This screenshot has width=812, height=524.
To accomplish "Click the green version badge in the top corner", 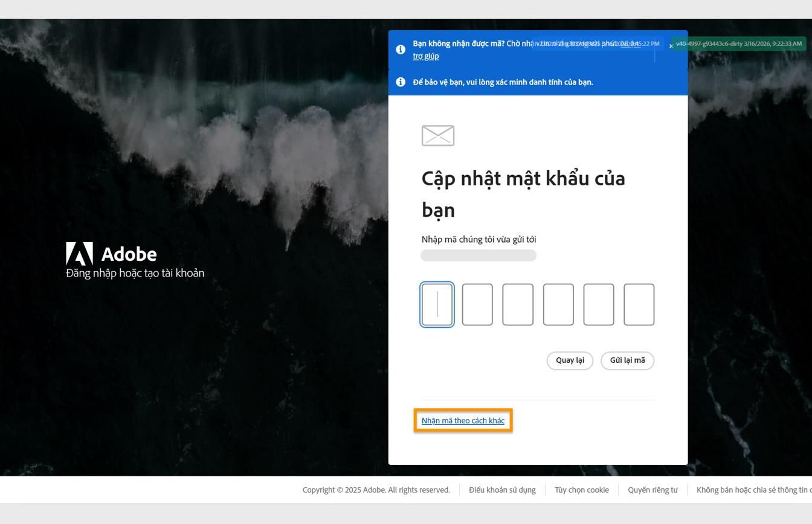I will [x=738, y=43].
